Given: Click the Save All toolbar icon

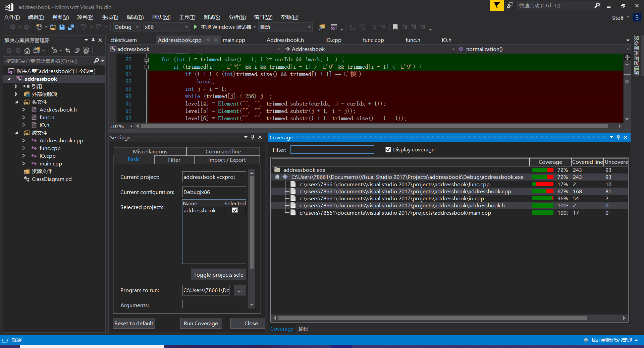Looking at the screenshot, I should click(x=71, y=27).
